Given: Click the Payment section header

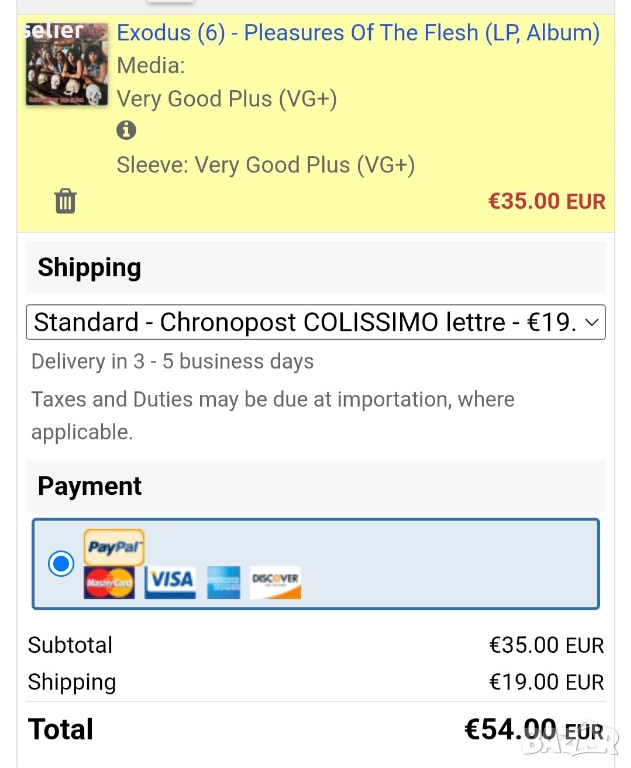Looking at the screenshot, I should pos(90,487).
